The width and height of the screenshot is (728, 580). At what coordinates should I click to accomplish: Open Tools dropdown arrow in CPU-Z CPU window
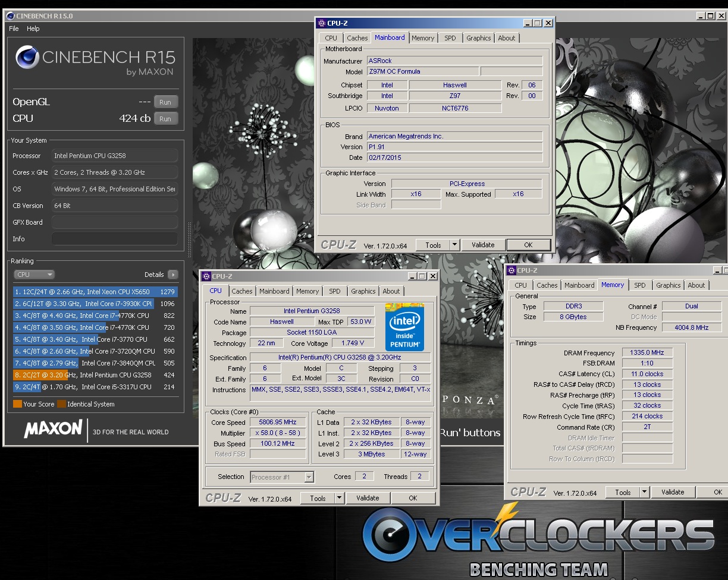point(340,498)
